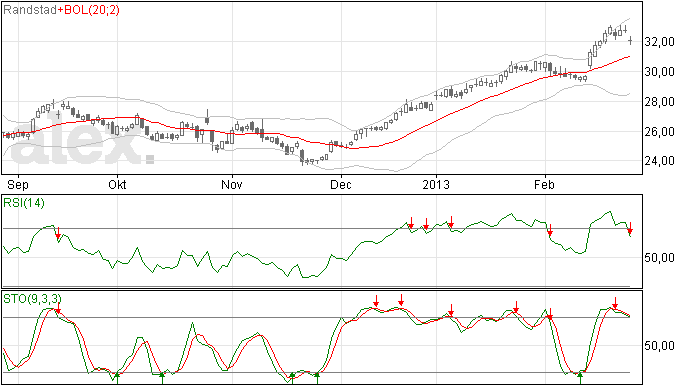690x387 pixels.
Task: Click the Nov month label
Action: (231, 184)
